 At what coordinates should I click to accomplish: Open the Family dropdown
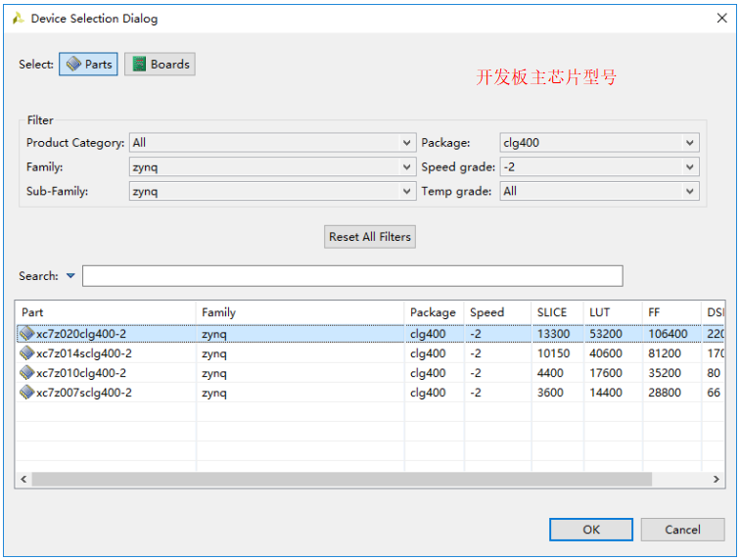pyautogui.click(x=272, y=167)
